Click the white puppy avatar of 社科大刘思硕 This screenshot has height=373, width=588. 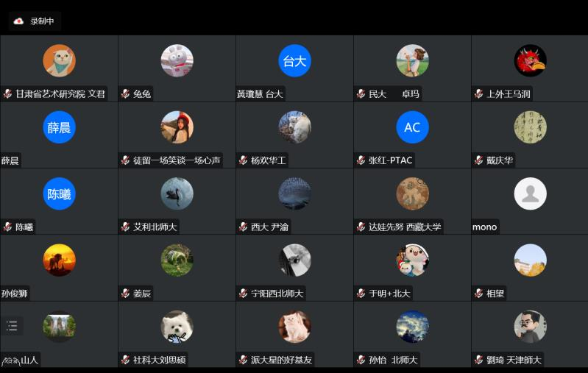[x=177, y=327]
